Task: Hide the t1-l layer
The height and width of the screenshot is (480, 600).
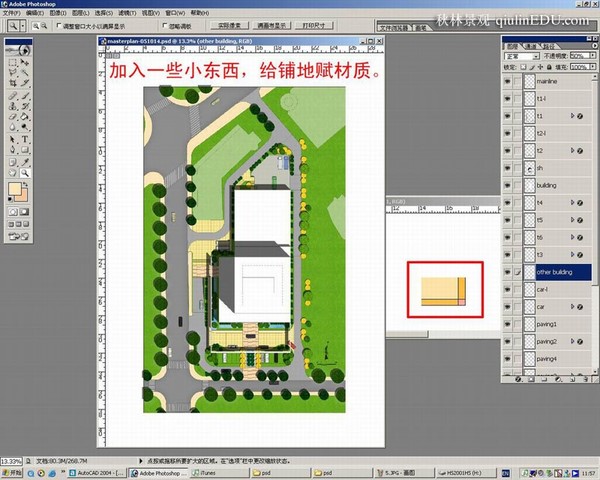Action: point(507,99)
